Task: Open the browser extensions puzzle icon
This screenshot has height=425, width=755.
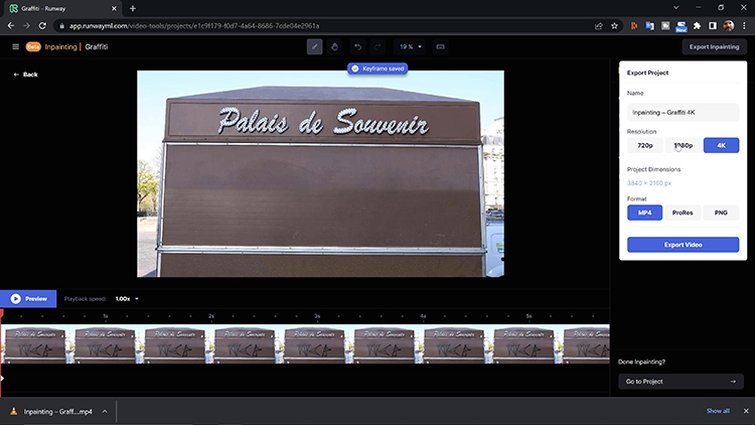Action: point(695,25)
